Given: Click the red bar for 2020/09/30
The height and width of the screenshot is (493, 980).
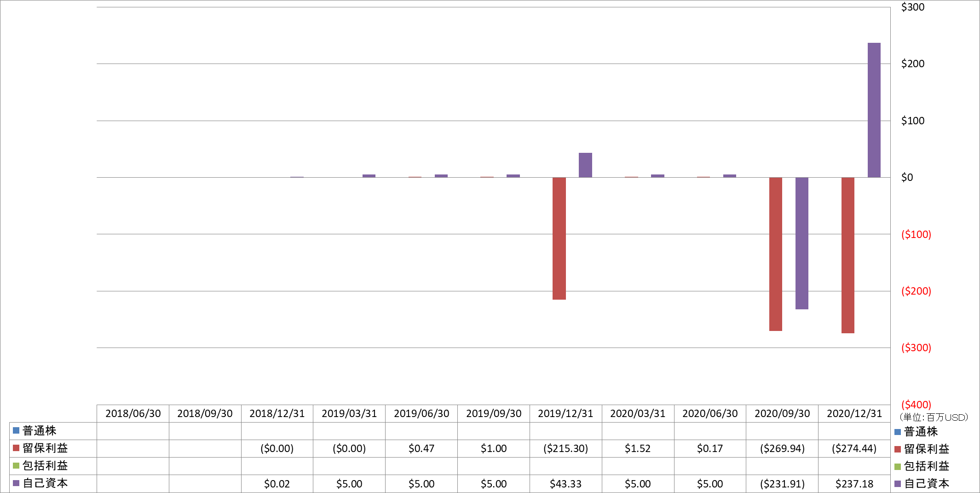Looking at the screenshot, I should click(x=776, y=254).
